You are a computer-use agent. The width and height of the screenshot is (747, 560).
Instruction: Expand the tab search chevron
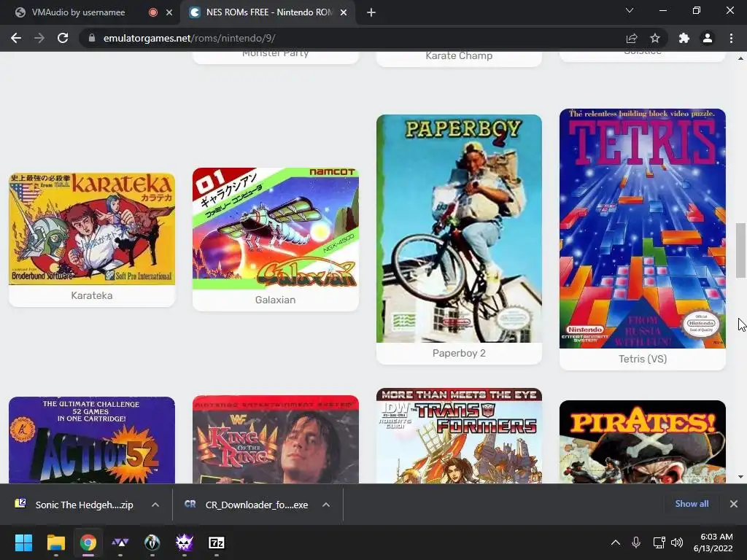click(630, 10)
